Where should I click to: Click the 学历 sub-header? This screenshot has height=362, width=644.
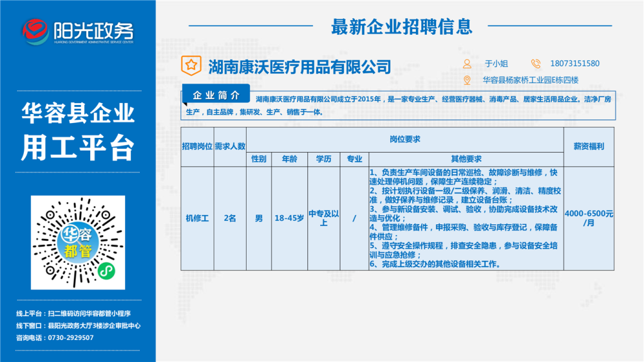(324, 160)
